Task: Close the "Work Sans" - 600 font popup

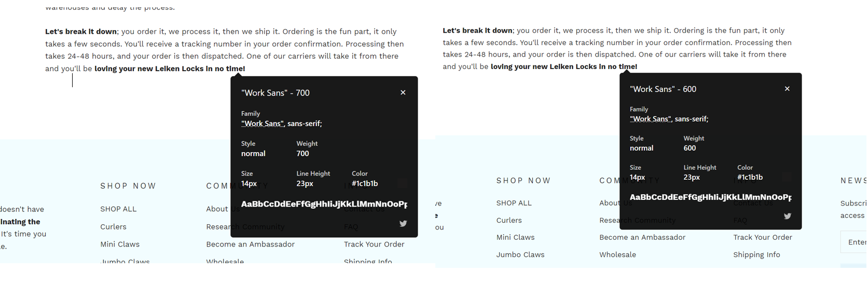Action: coord(787,89)
